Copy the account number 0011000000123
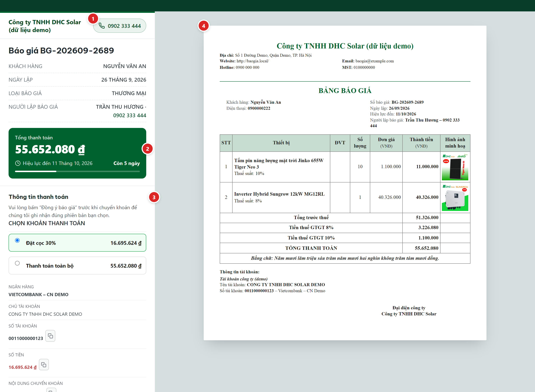Viewport: 535px width, 392px height. click(x=50, y=336)
